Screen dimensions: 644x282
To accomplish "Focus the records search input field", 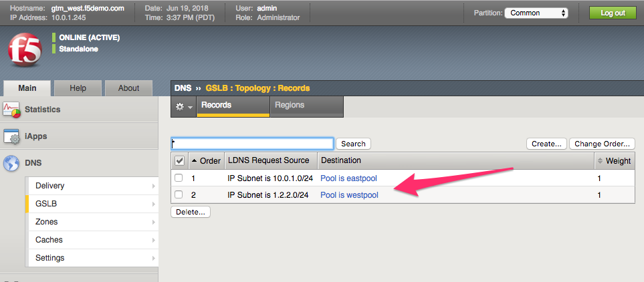I will point(252,143).
